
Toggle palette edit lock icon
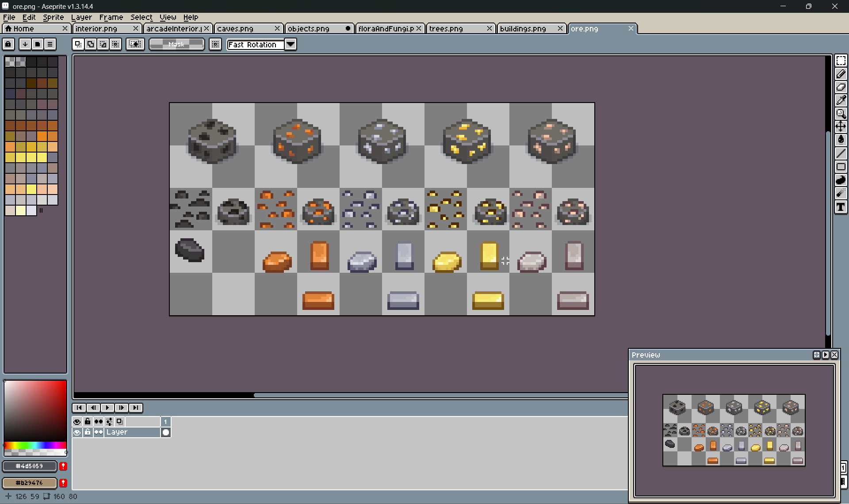[x=8, y=44]
